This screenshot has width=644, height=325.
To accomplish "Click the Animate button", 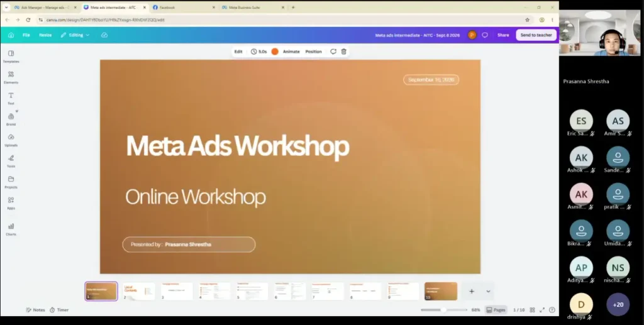I will 291,52.
